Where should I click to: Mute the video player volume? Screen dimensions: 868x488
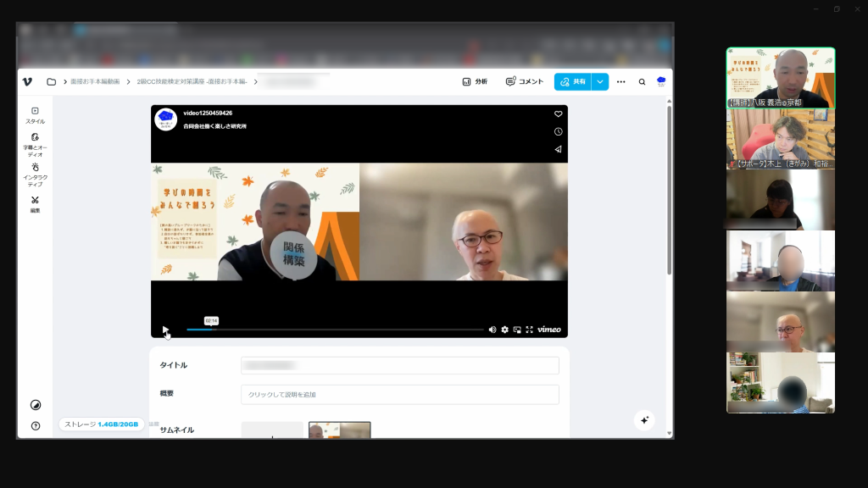492,330
